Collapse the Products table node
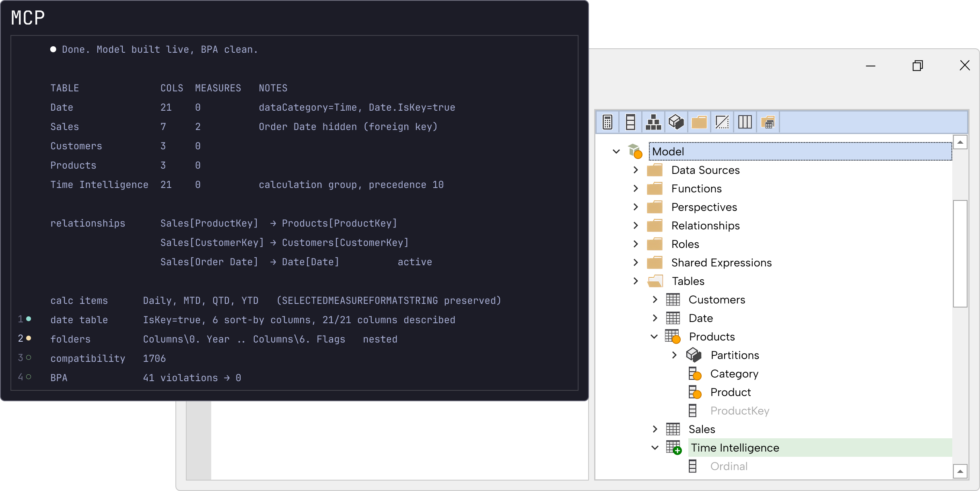The image size is (980, 491). pyautogui.click(x=655, y=336)
